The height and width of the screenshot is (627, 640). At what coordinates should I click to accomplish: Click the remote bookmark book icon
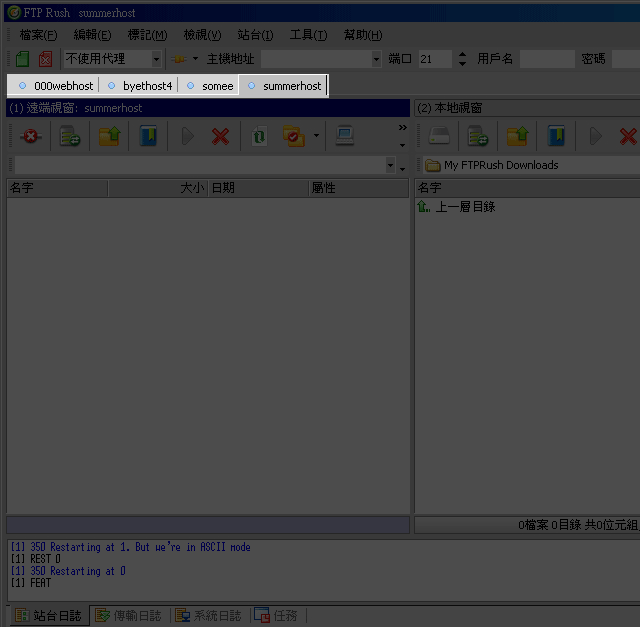[148, 136]
